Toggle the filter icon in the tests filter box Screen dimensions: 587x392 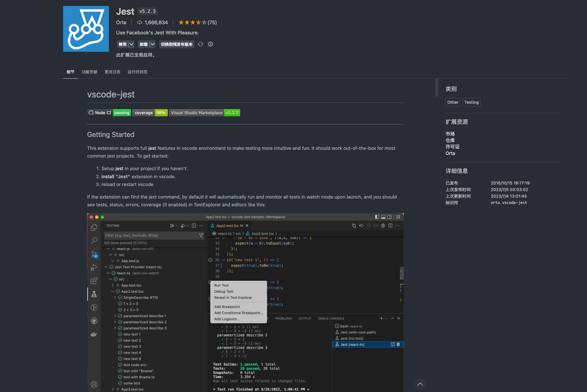pos(201,235)
